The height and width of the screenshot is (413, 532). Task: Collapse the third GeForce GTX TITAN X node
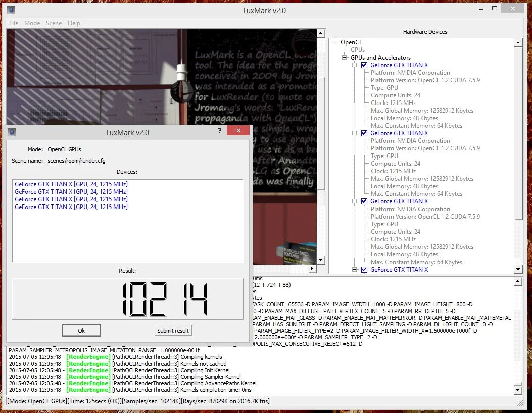355,201
